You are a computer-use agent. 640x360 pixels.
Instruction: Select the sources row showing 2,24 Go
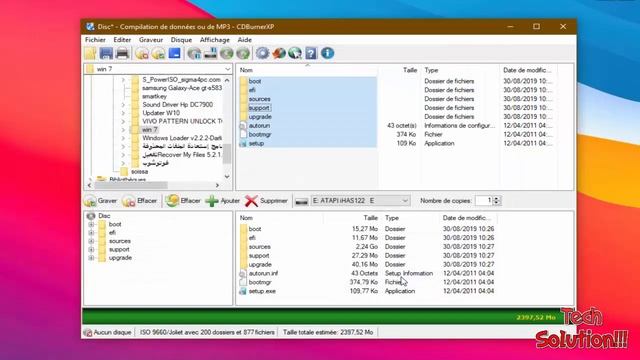[367, 247]
